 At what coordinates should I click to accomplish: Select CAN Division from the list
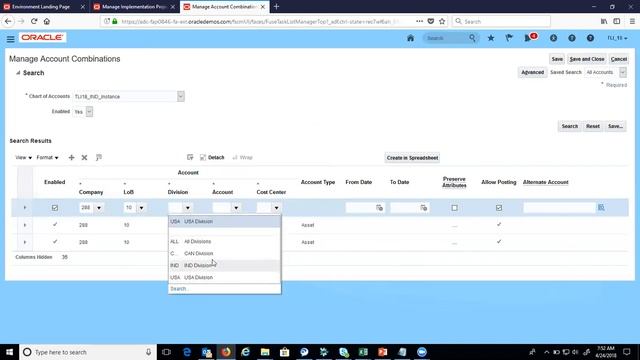(224, 253)
